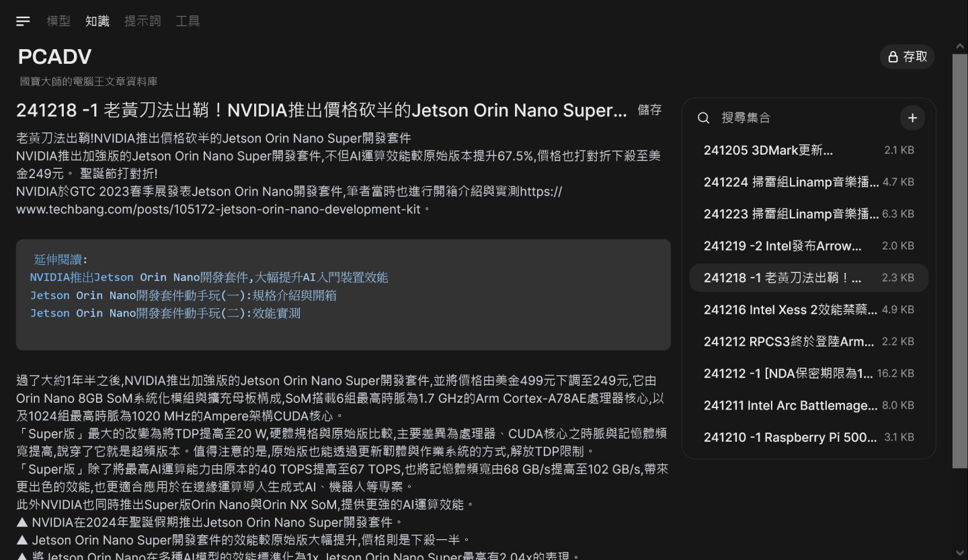Viewport: 968px width, 560px height.
Task: Switch to the 提示詞 tab
Action: click(x=143, y=21)
